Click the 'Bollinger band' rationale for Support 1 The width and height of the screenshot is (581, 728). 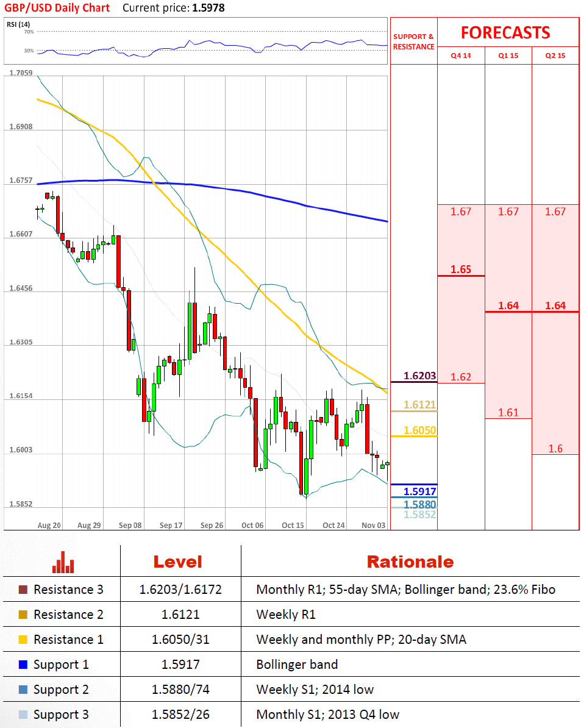click(x=297, y=665)
